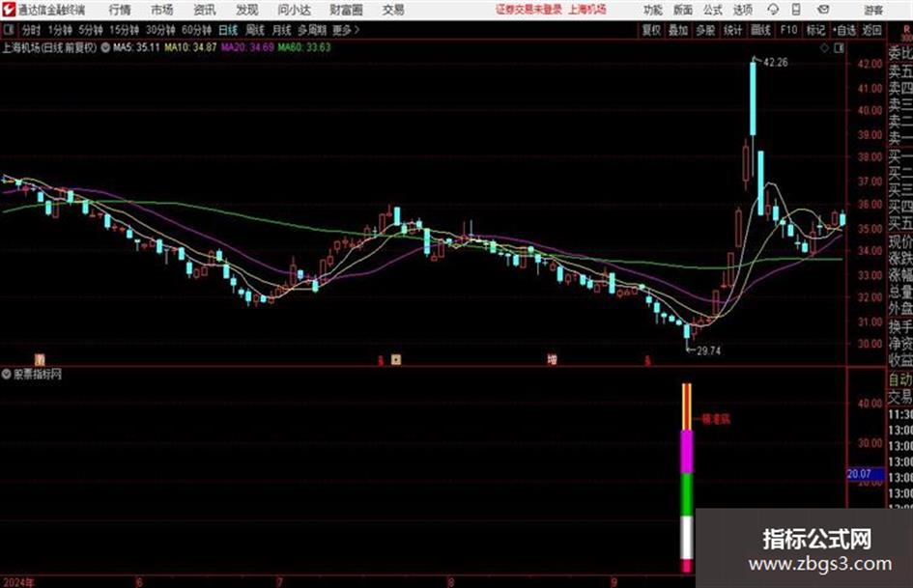Click the MA20: 34.69 value

247,47
